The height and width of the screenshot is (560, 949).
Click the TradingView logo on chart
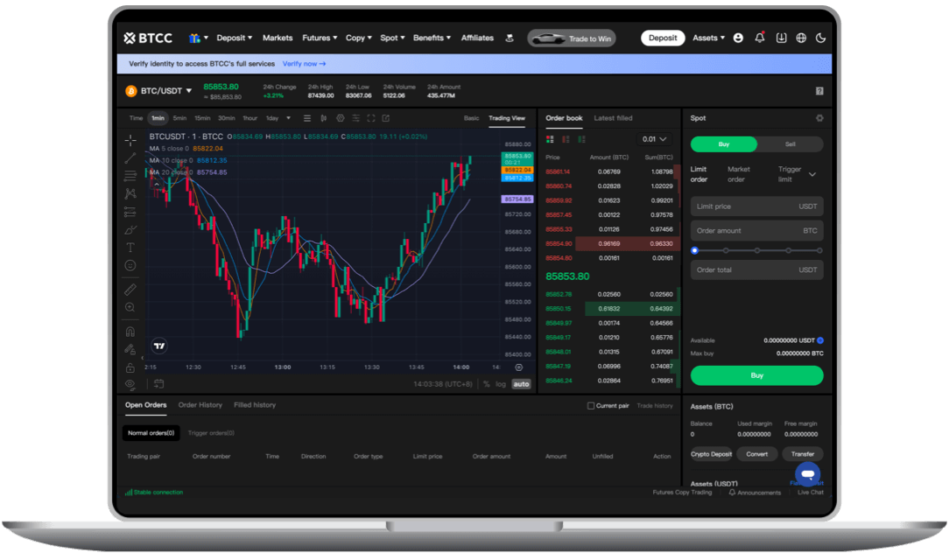pyautogui.click(x=159, y=346)
